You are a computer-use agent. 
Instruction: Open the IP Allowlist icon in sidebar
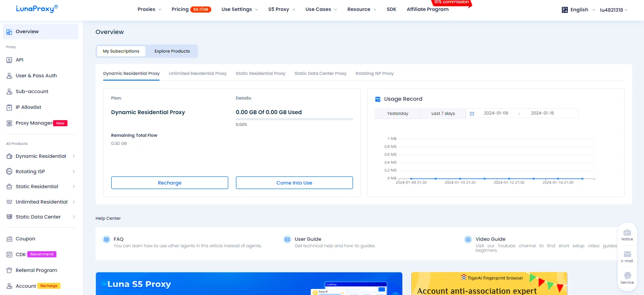9,107
